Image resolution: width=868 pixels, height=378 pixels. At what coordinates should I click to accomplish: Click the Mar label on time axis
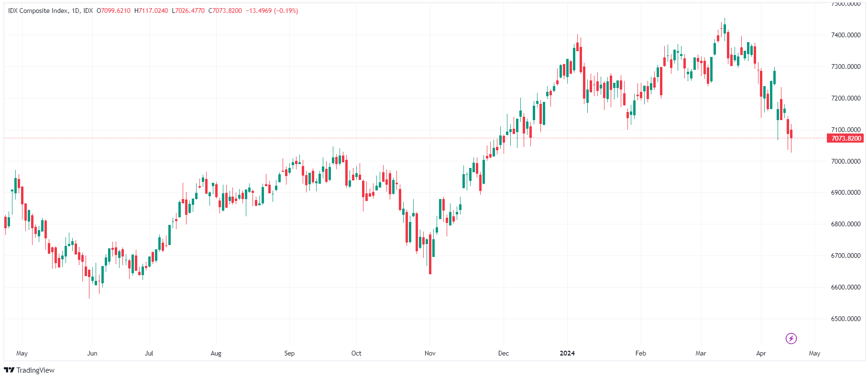[x=701, y=353]
